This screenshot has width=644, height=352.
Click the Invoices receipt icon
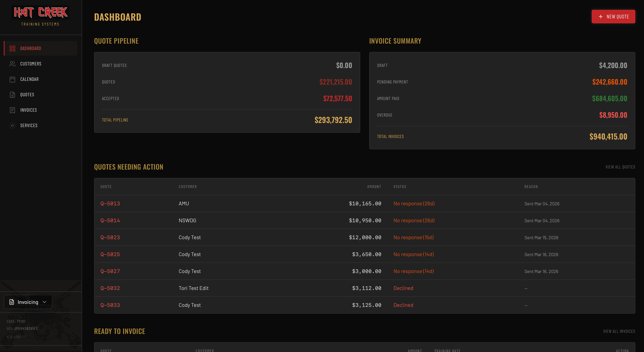tap(12, 110)
